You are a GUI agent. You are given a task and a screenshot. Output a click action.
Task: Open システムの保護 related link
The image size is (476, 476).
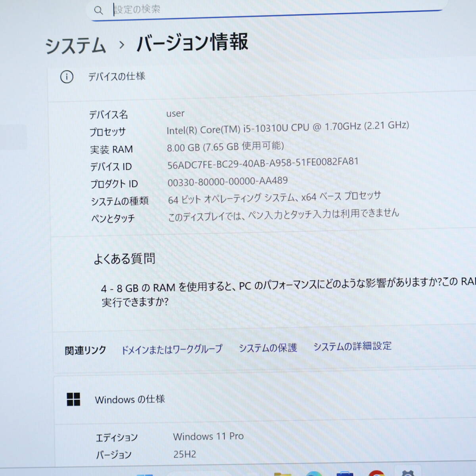pos(268,348)
